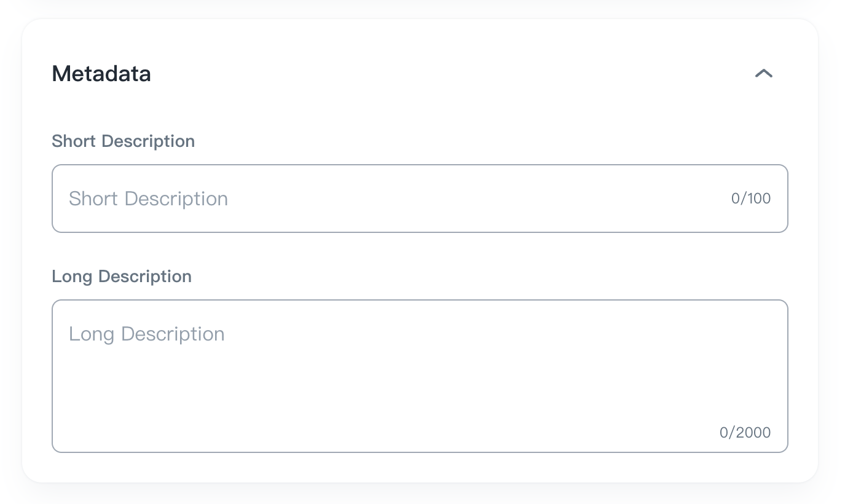
Task: Collapse the Metadata section using the chevron
Action: click(763, 74)
